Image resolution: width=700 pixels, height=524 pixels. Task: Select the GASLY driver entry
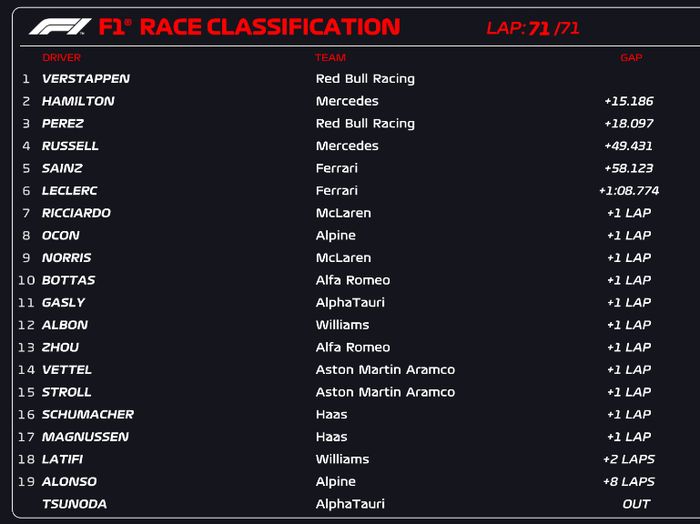point(63,302)
